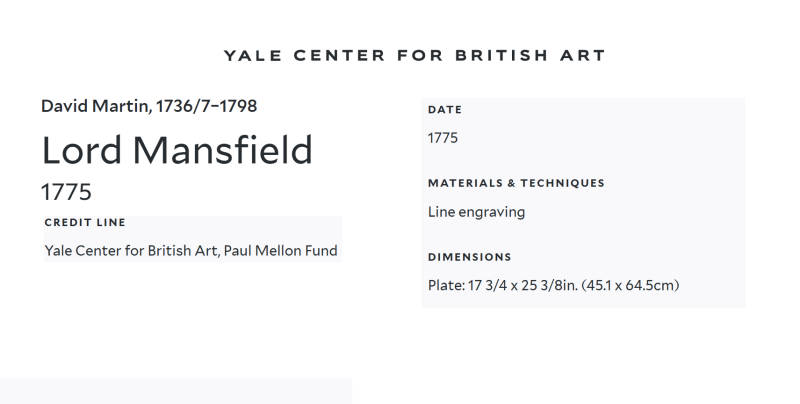Click the gray panel at the page bottom
This screenshot has height=404, width=800.
pyautogui.click(x=176, y=391)
